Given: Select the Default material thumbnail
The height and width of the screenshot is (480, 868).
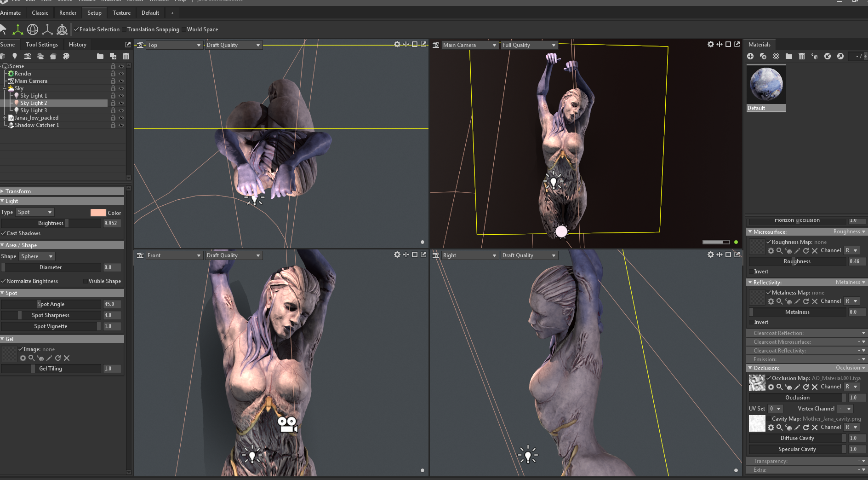Looking at the screenshot, I should (766, 85).
